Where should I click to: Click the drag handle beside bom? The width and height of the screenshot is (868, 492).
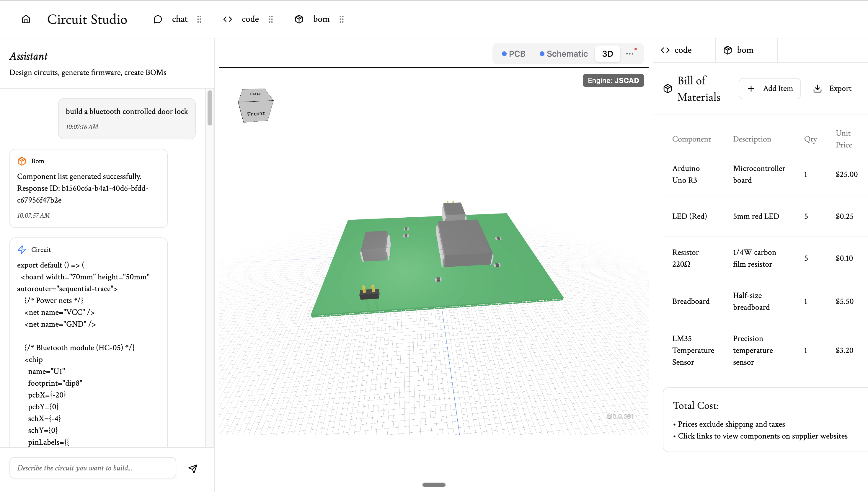(342, 19)
